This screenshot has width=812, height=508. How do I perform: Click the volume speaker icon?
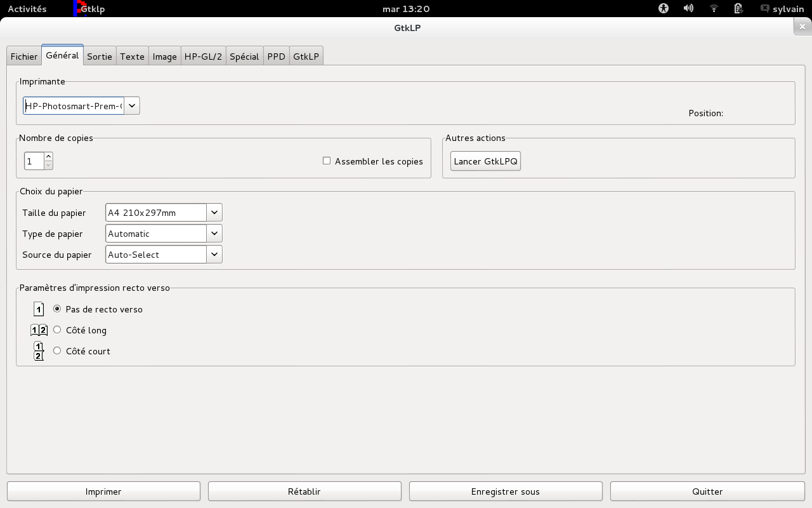tap(688, 9)
